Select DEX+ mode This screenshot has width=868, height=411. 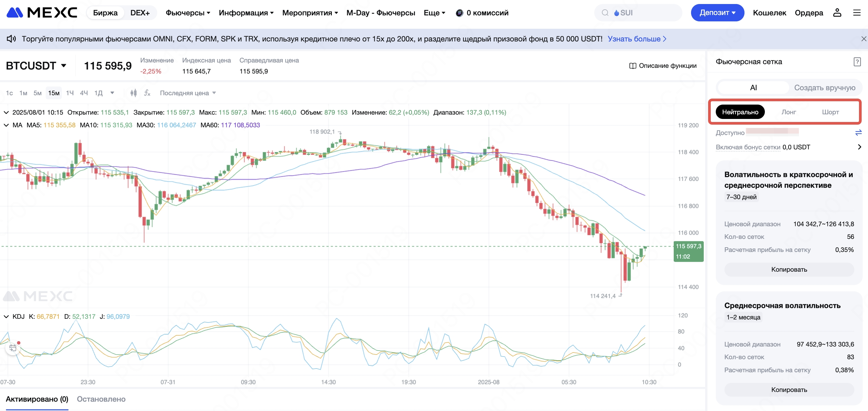[x=140, y=13]
